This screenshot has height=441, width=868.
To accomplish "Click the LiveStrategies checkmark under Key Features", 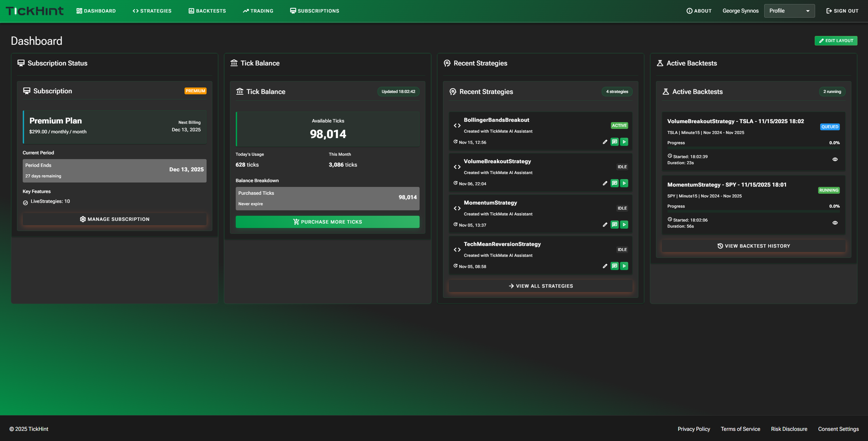I will coord(26,203).
